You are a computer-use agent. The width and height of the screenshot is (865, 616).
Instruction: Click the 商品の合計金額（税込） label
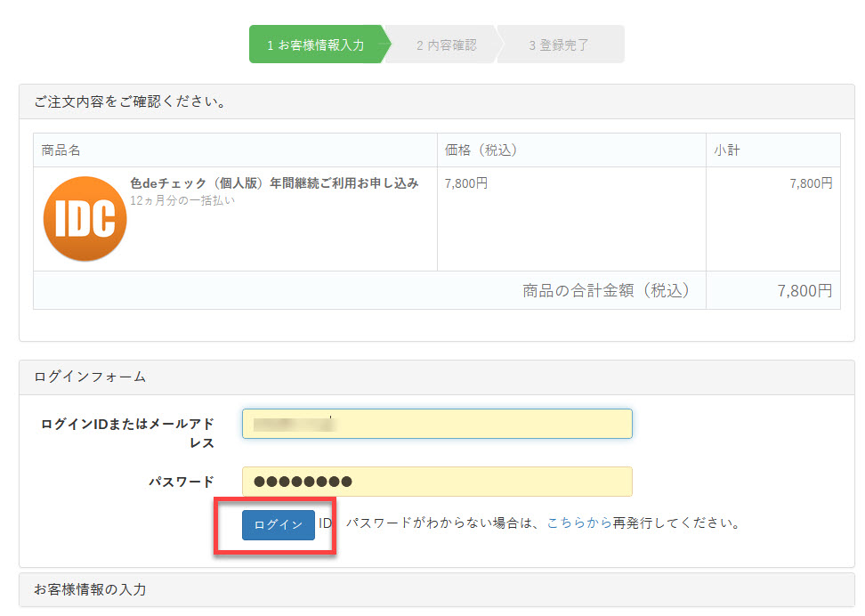coord(606,291)
